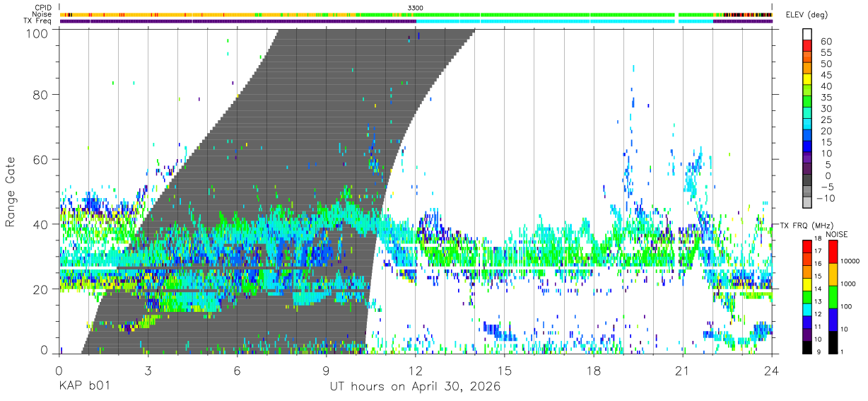Click the purple segment of TX Freq bar
The width and height of the screenshot is (868, 401).
[237, 21]
